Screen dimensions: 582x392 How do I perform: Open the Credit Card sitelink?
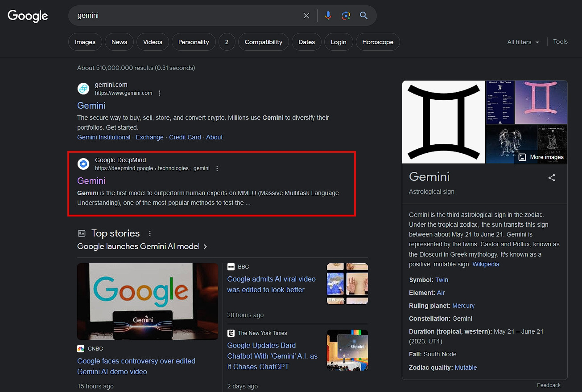185,137
